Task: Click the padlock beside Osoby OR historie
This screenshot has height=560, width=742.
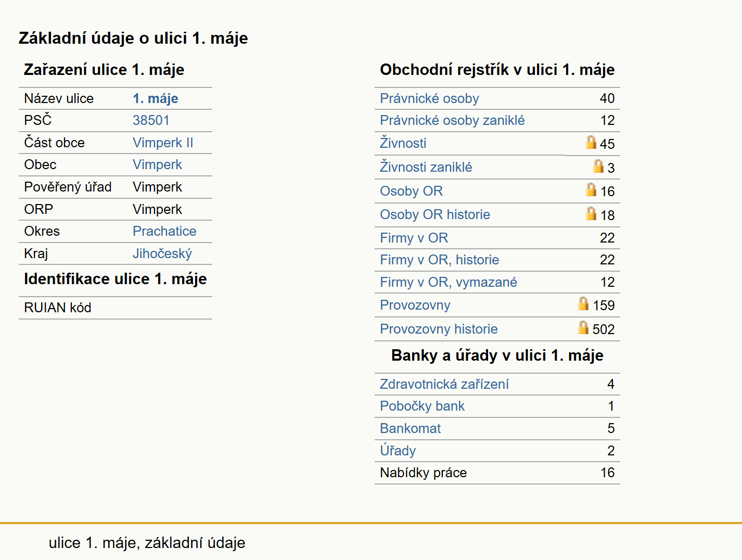Action: [x=591, y=213]
